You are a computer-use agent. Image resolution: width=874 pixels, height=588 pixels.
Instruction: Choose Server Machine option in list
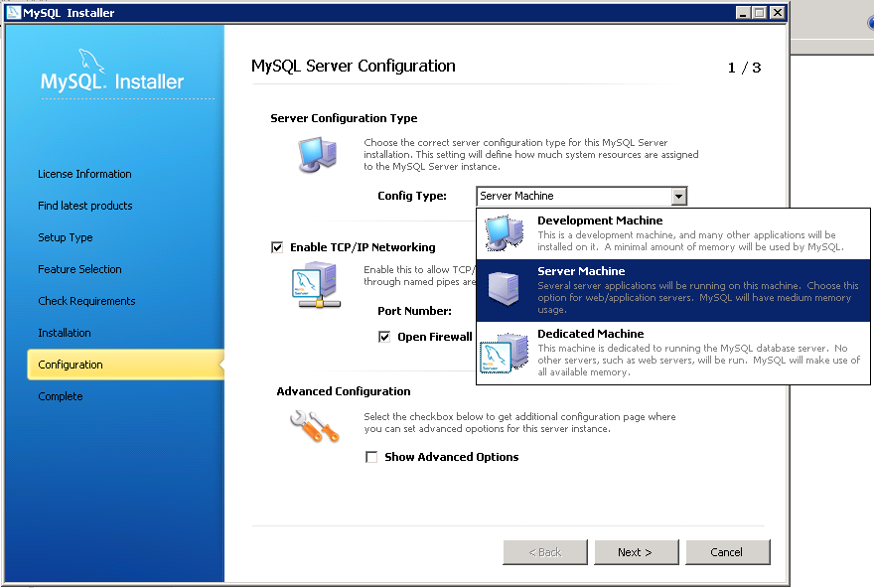(673, 290)
